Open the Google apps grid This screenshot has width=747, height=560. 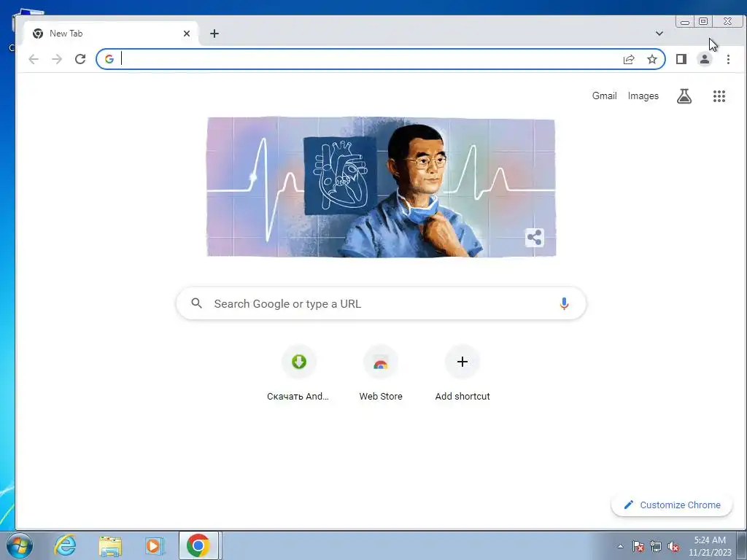(x=719, y=96)
